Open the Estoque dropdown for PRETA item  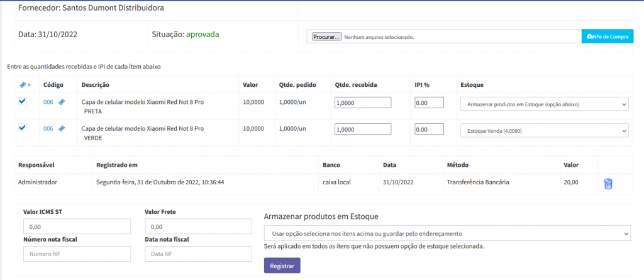pyautogui.click(x=544, y=104)
